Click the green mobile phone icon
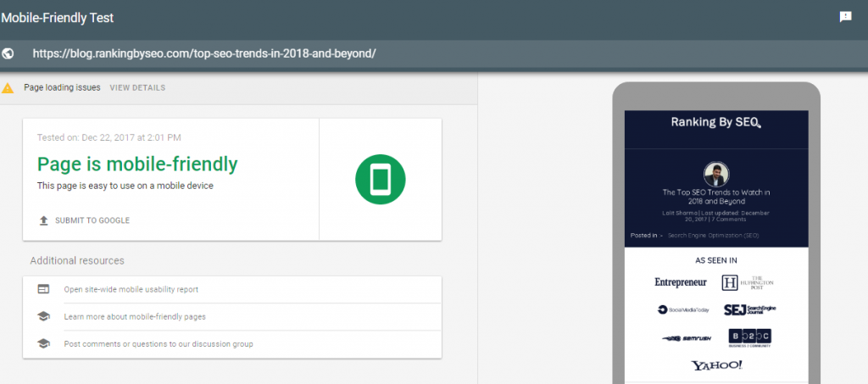 pos(381,180)
